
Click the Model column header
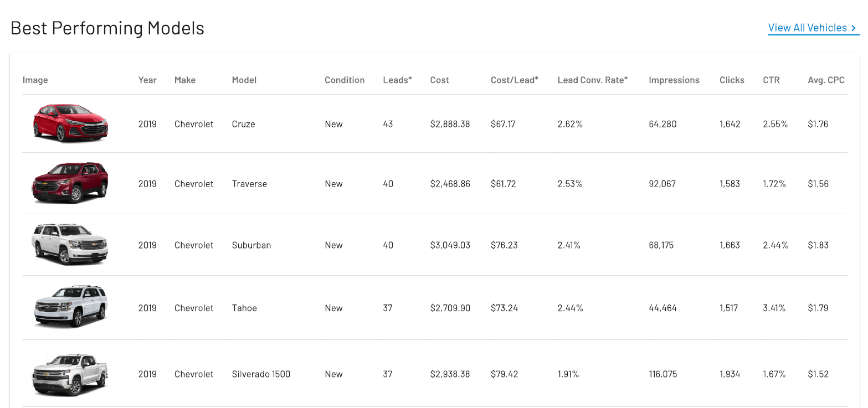pyautogui.click(x=244, y=80)
